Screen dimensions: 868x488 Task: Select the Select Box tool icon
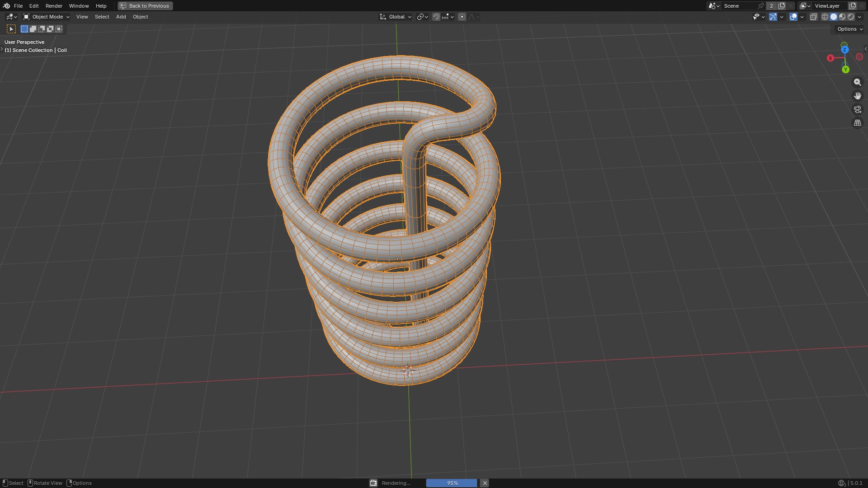coord(11,29)
